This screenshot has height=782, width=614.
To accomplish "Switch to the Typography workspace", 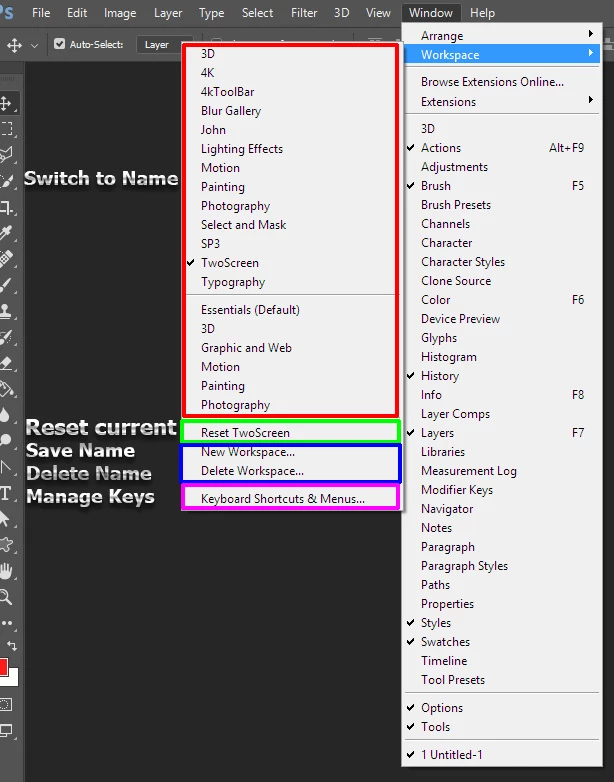I will pyautogui.click(x=291, y=282).
